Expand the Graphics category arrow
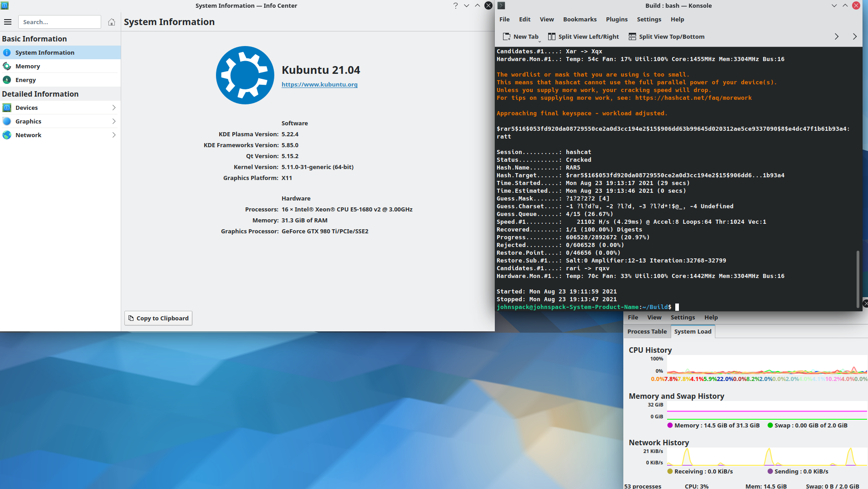 pyautogui.click(x=114, y=121)
